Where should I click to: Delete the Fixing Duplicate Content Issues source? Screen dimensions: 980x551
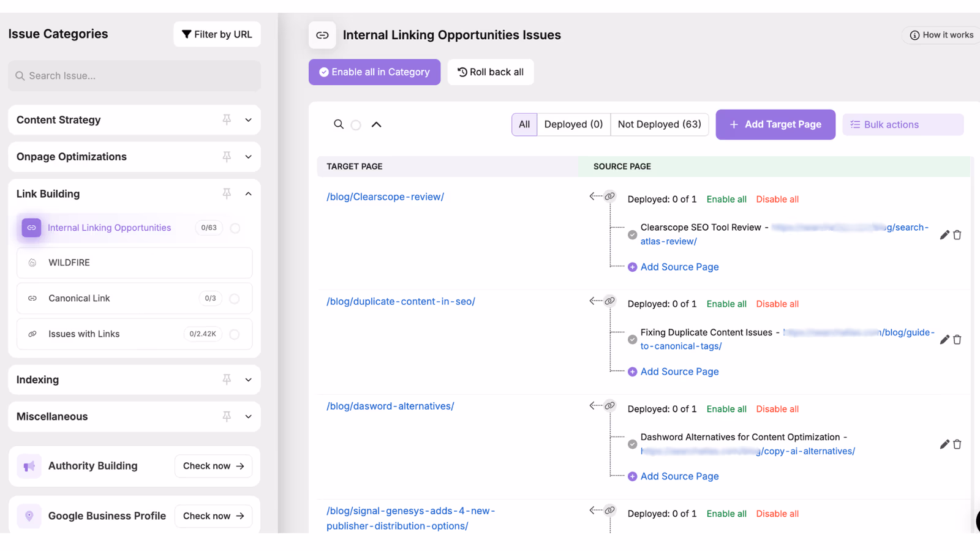point(957,340)
